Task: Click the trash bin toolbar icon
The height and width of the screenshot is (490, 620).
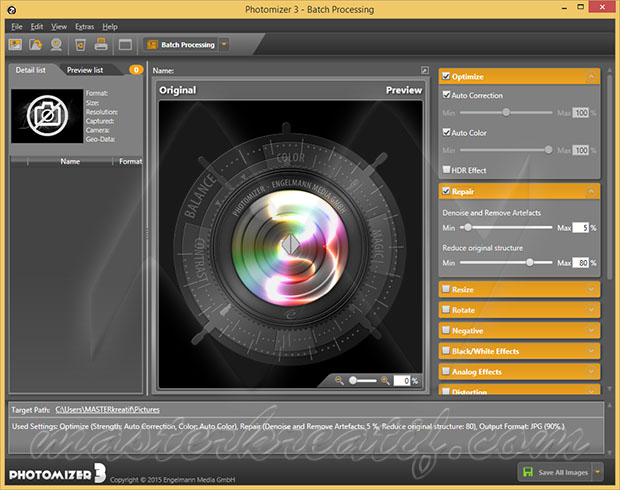Action: coord(80,45)
